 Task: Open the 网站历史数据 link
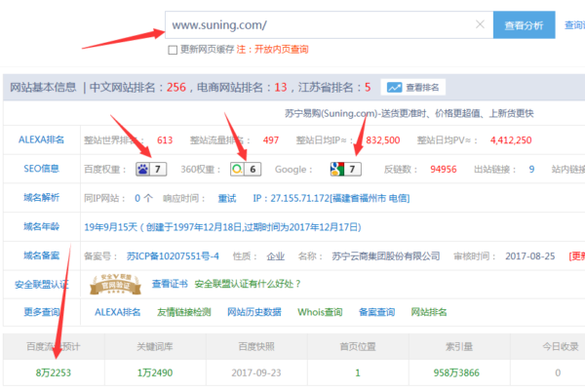point(254,312)
